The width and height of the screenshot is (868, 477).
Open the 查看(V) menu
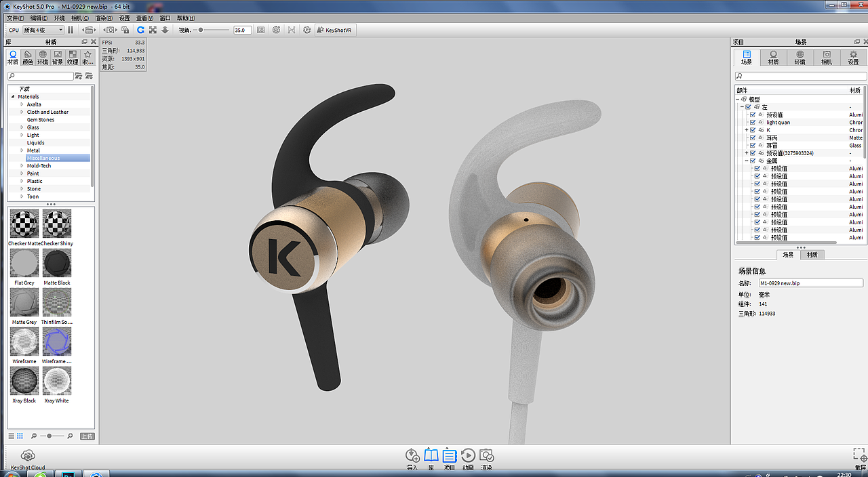point(144,18)
